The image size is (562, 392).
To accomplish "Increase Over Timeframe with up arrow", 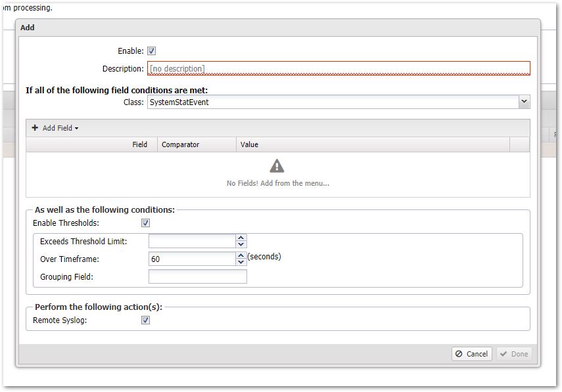I will tap(241, 255).
